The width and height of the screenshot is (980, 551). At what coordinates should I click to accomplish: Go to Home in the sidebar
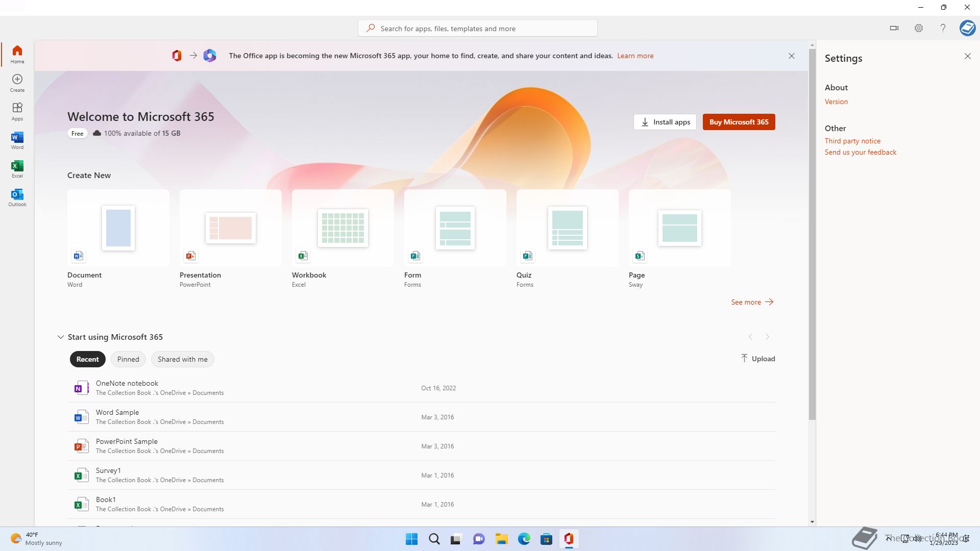pos(17,54)
